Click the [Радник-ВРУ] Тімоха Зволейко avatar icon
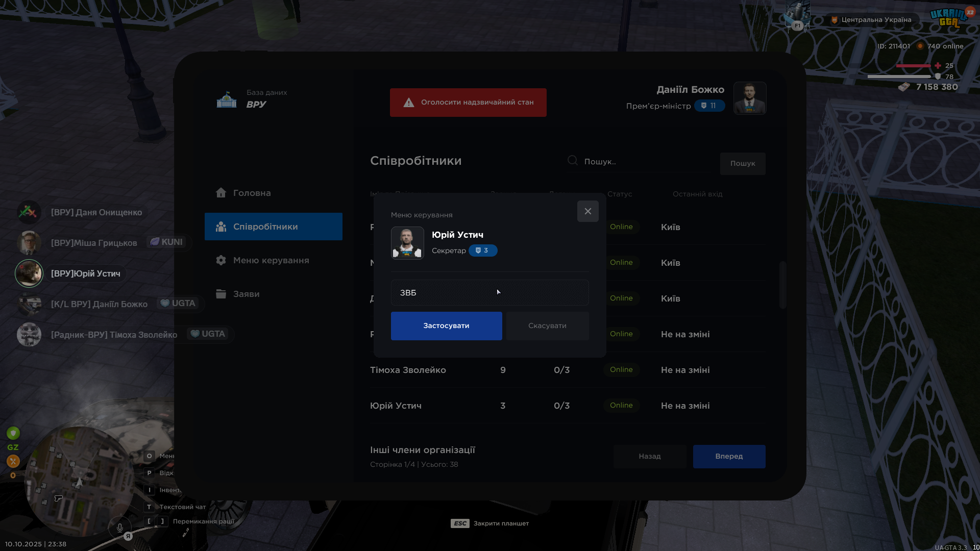Screen dimensions: 980x551 [x=29, y=335]
